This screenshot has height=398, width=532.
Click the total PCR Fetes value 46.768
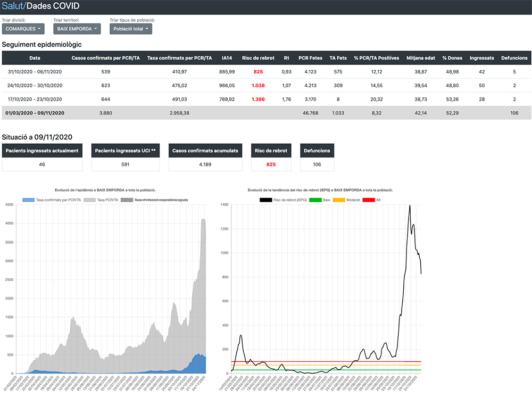(x=311, y=113)
